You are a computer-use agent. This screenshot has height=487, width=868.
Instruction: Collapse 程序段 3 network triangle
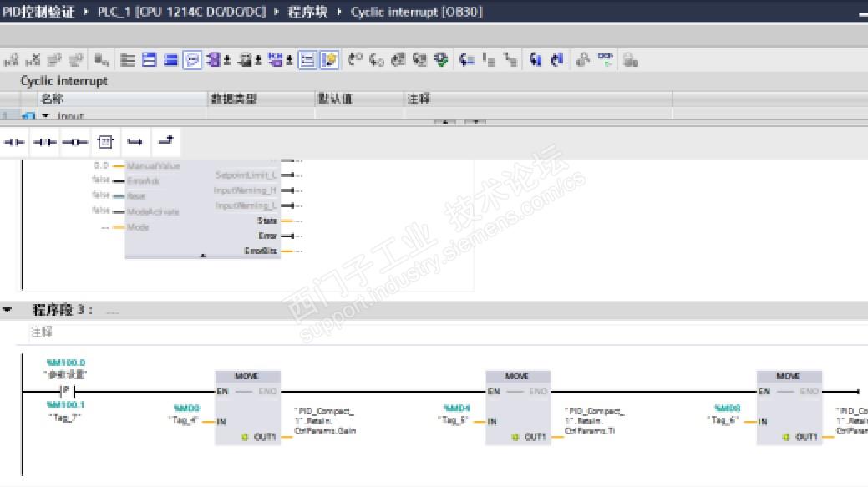coord(8,310)
